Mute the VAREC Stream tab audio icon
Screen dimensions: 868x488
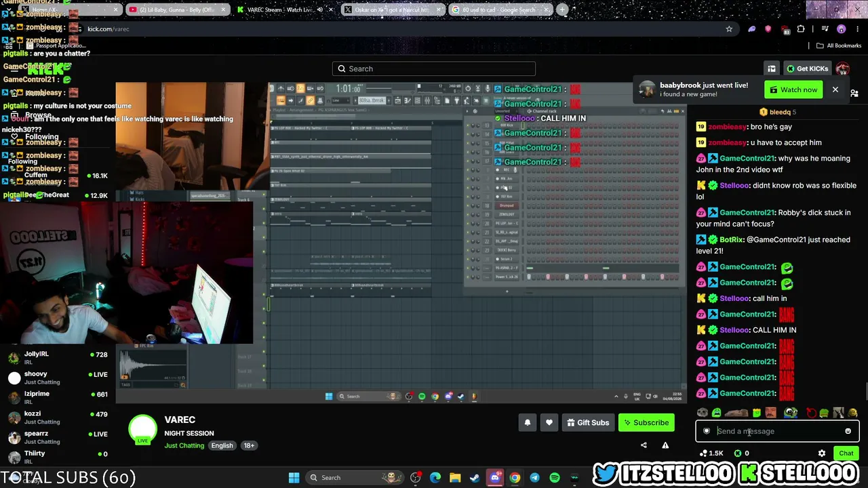pyautogui.click(x=320, y=10)
